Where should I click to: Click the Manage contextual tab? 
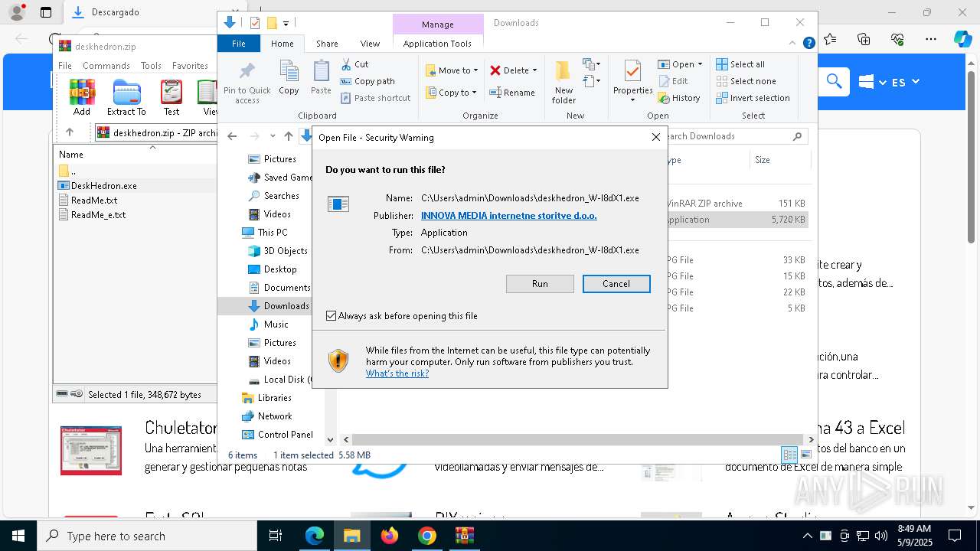coord(438,24)
